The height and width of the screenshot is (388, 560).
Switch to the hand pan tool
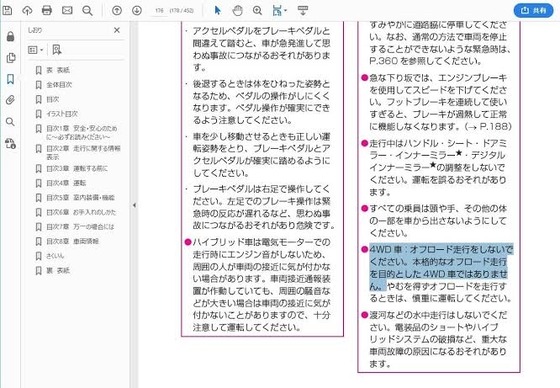[x=238, y=10]
